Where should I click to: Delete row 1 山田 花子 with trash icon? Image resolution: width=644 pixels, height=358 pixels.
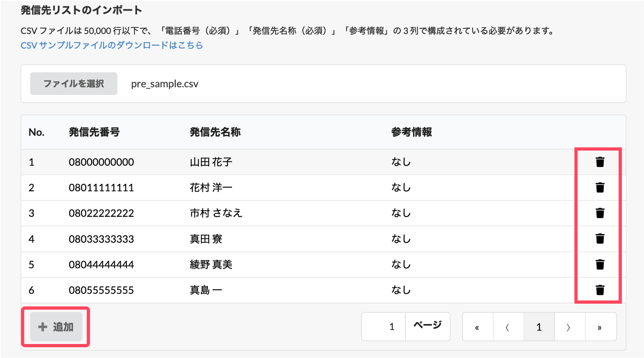(x=600, y=162)
